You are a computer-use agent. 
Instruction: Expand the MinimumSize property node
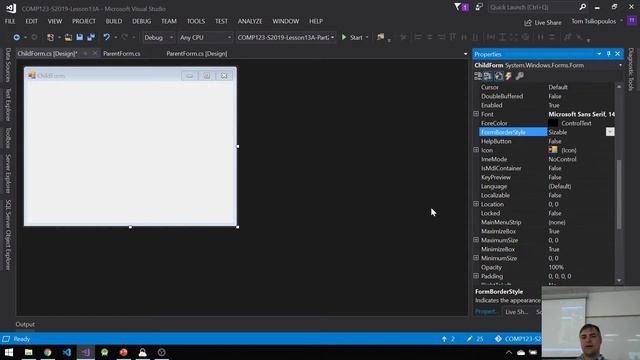pos(476,258)
